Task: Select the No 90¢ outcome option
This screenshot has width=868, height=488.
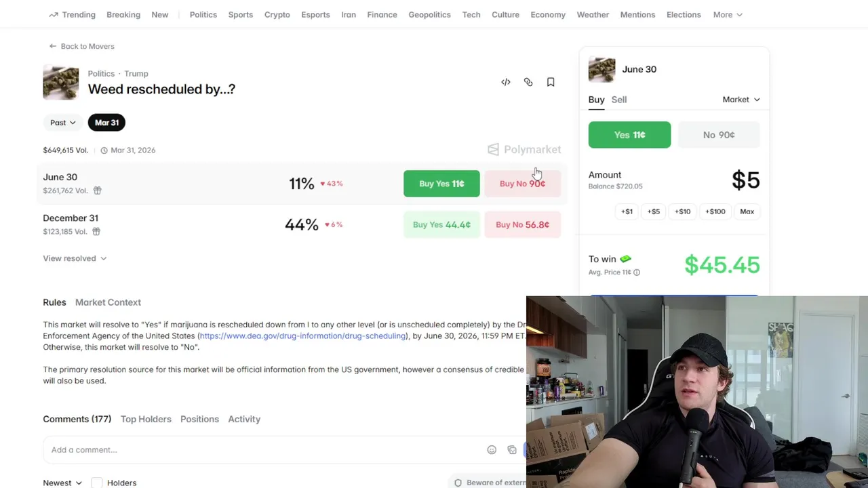Action: tap(719, 135)
